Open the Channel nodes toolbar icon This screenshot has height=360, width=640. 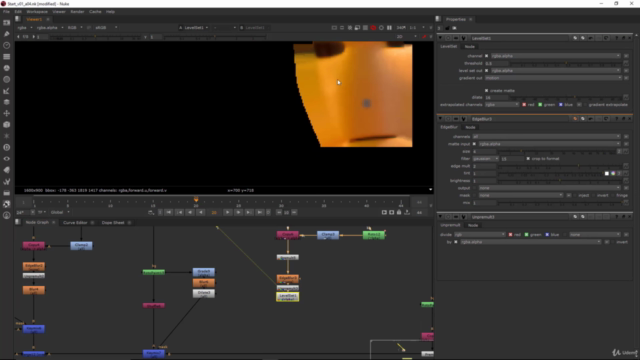pos(7,57)
